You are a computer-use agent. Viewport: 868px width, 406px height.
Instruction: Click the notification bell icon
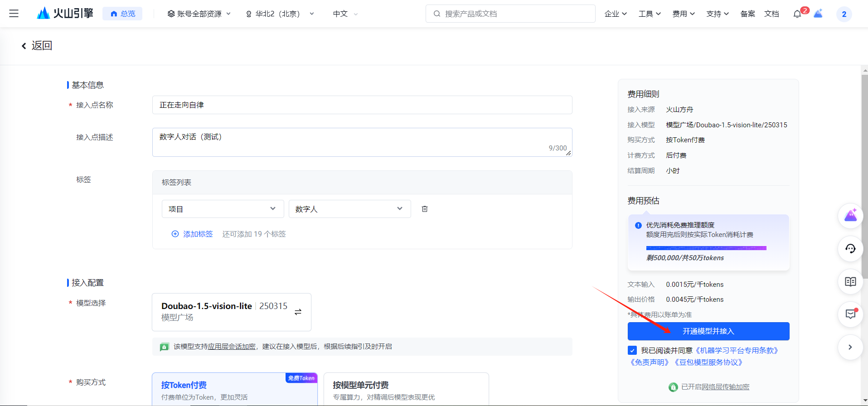point(797,14)
